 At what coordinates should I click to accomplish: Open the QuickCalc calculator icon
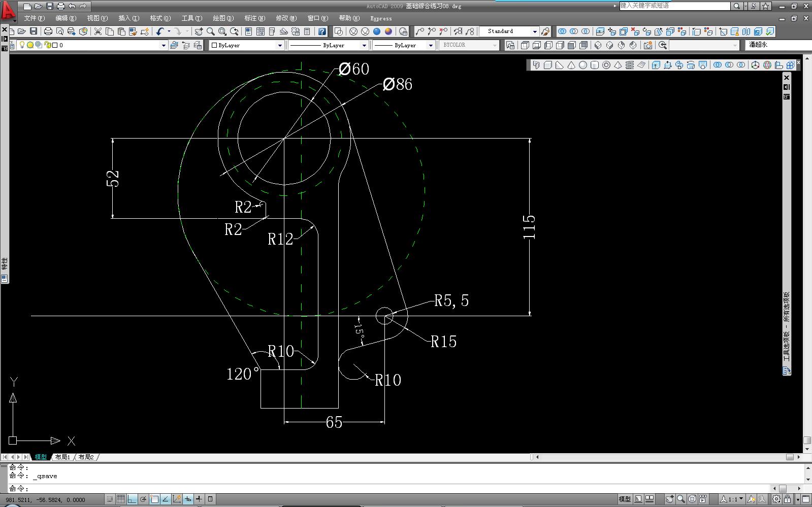pos(307,31)
